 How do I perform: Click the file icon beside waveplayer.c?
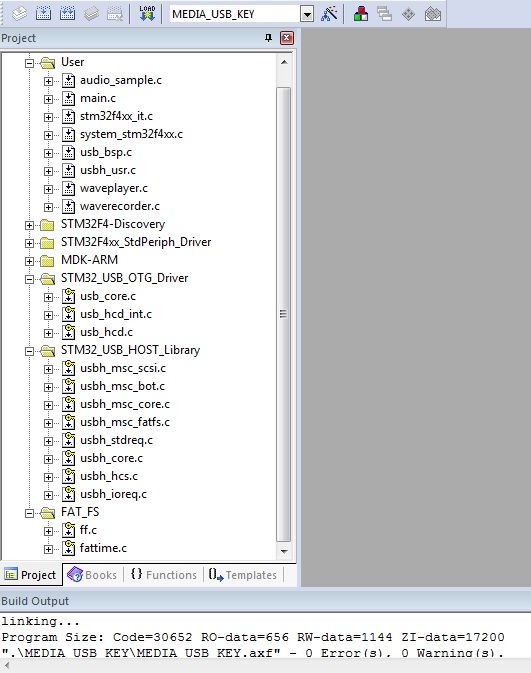[68, 188]
